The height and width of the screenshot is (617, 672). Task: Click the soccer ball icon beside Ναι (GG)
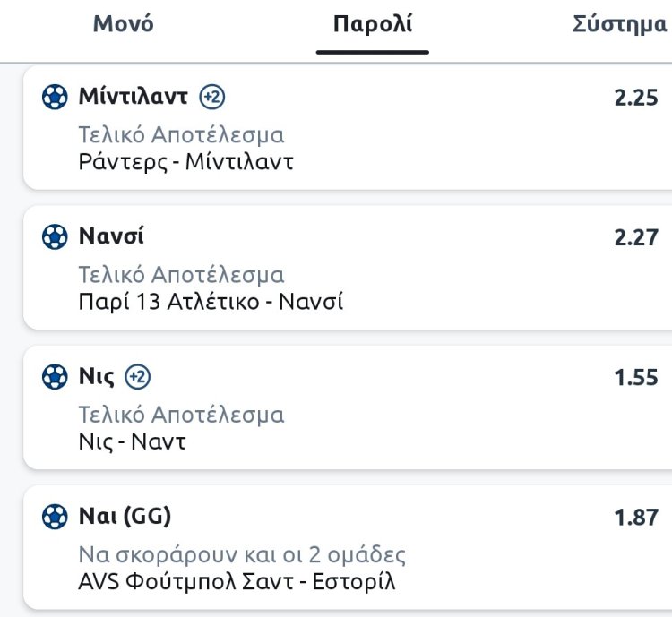click(x=56, y=517)
